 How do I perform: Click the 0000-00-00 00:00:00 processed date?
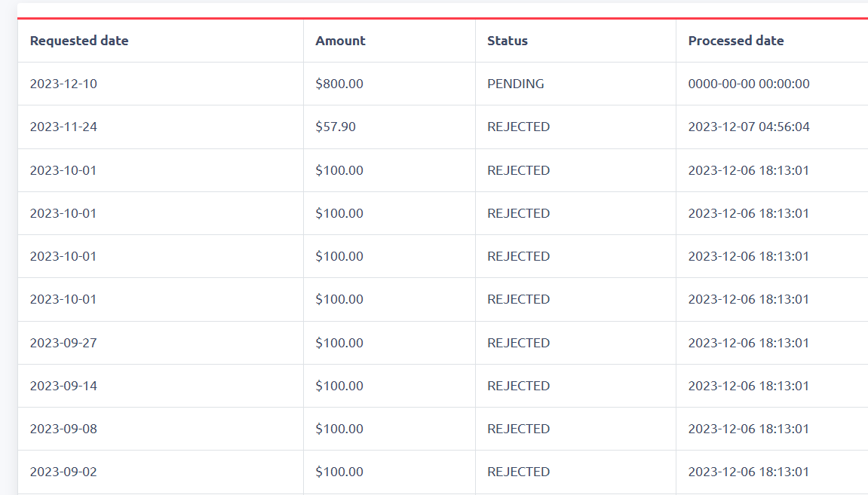[749, 84]
